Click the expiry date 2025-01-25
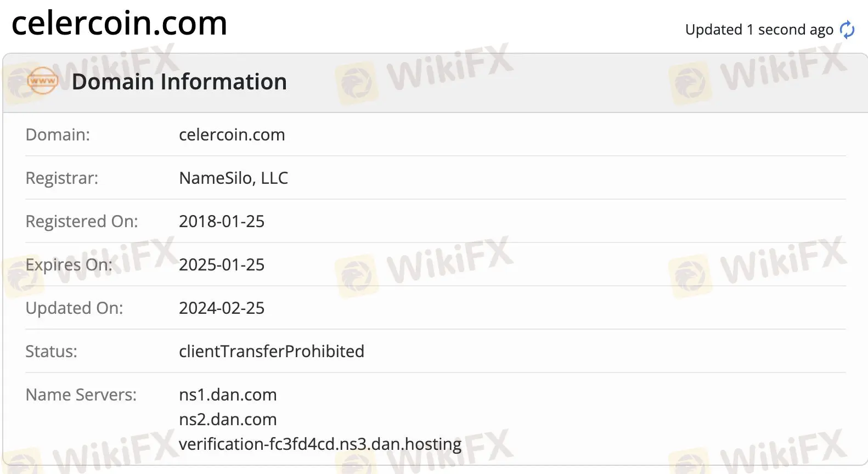Viewport: 868px width, 474px height. [222, 264]
